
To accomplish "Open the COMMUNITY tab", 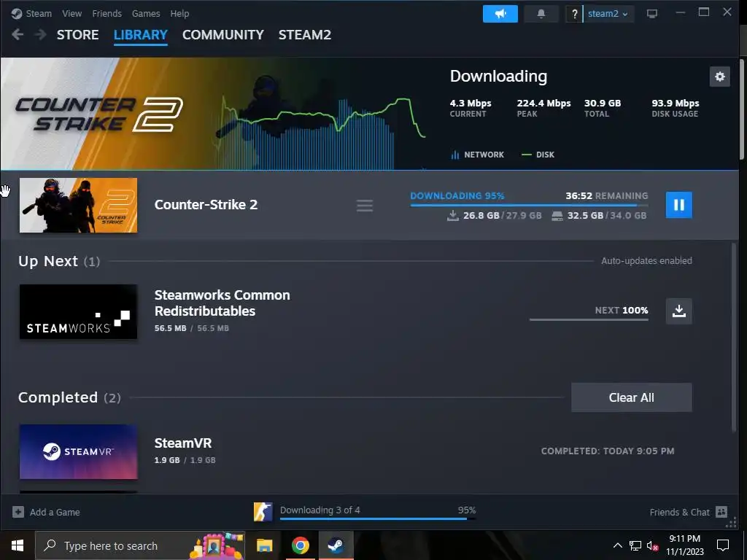I will [223, 35].
